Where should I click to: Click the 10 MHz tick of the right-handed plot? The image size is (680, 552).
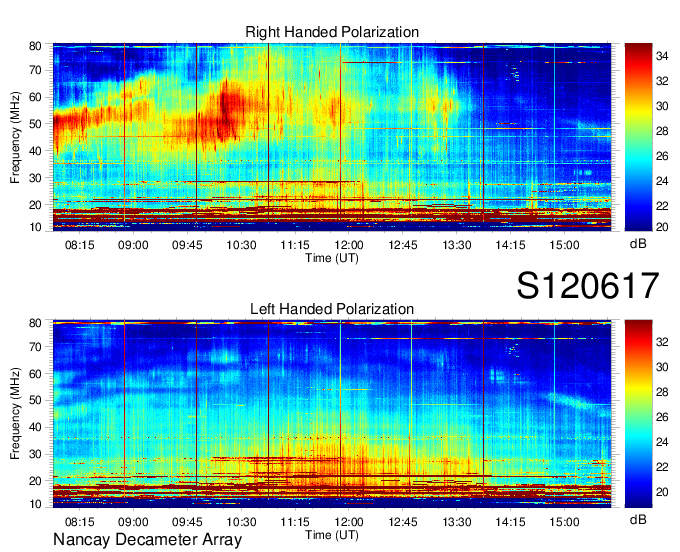click(35, 227)
